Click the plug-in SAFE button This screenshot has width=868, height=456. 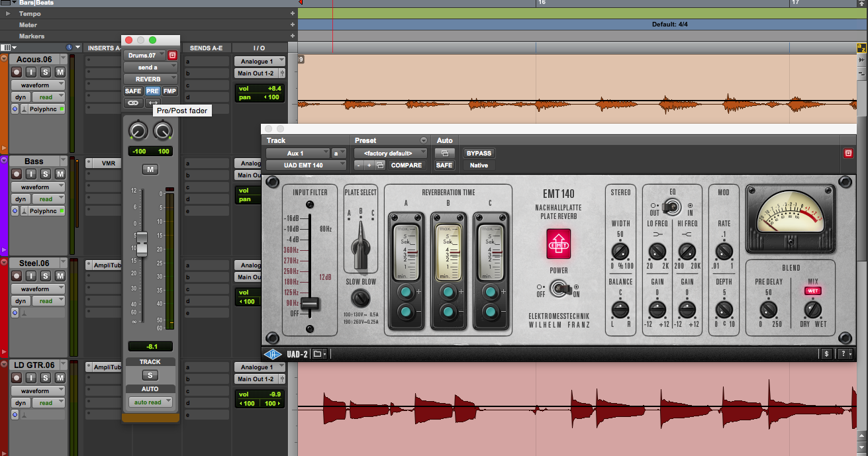click(444, 165)
